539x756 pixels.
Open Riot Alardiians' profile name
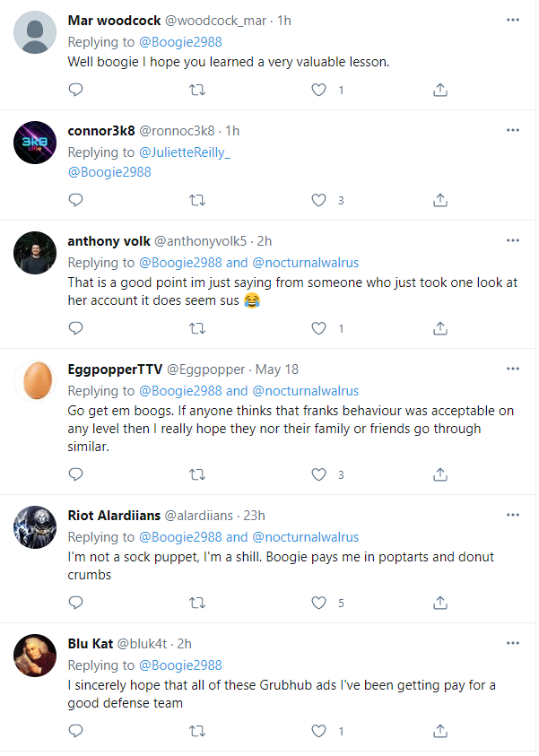114,516
